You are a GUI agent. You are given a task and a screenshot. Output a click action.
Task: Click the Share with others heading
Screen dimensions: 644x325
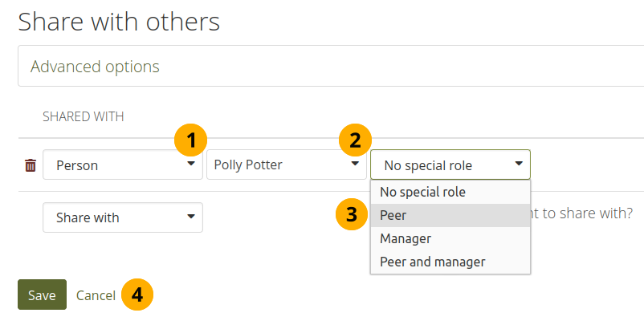point(119,22)
